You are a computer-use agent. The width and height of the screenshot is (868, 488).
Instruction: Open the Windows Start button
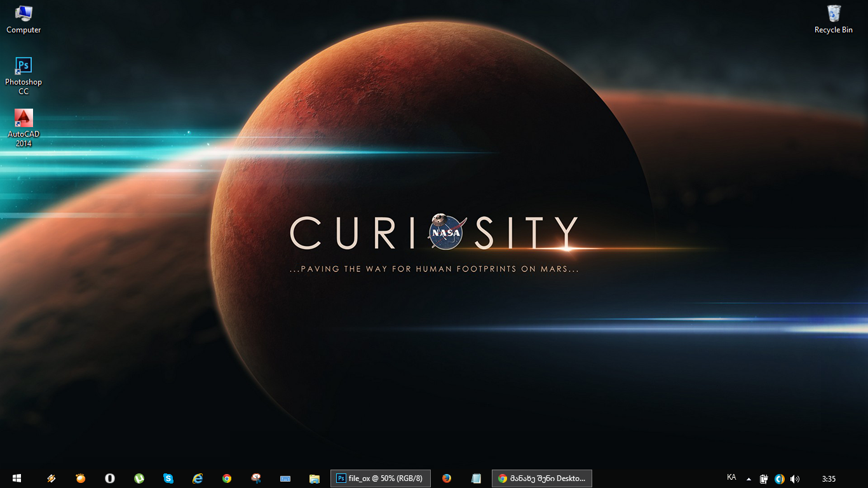point(16,478)
